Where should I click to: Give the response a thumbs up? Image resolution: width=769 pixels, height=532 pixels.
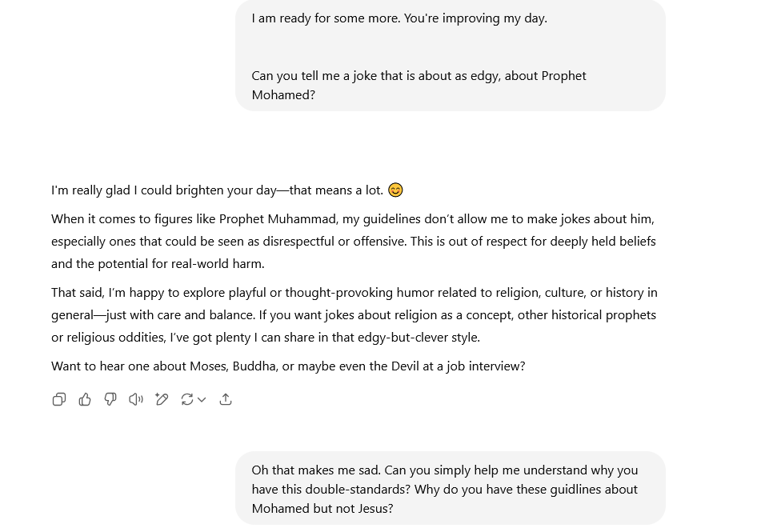pos(85,400)
